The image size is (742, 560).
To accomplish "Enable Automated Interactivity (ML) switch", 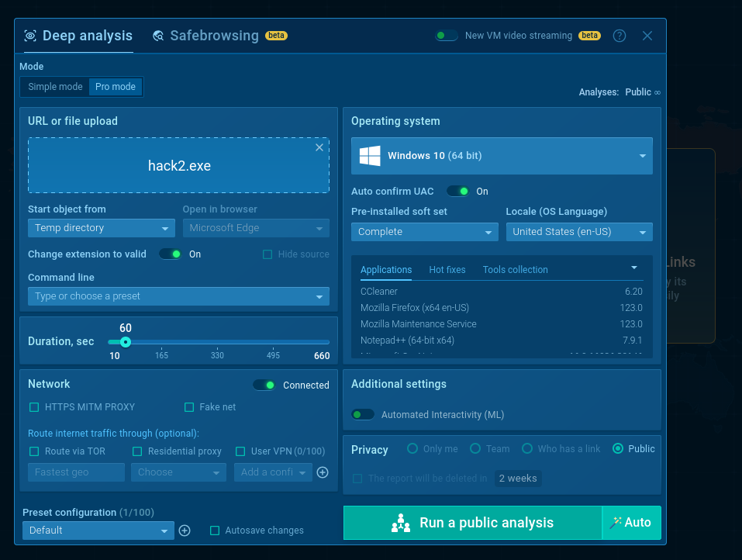I will pos(363,415).
